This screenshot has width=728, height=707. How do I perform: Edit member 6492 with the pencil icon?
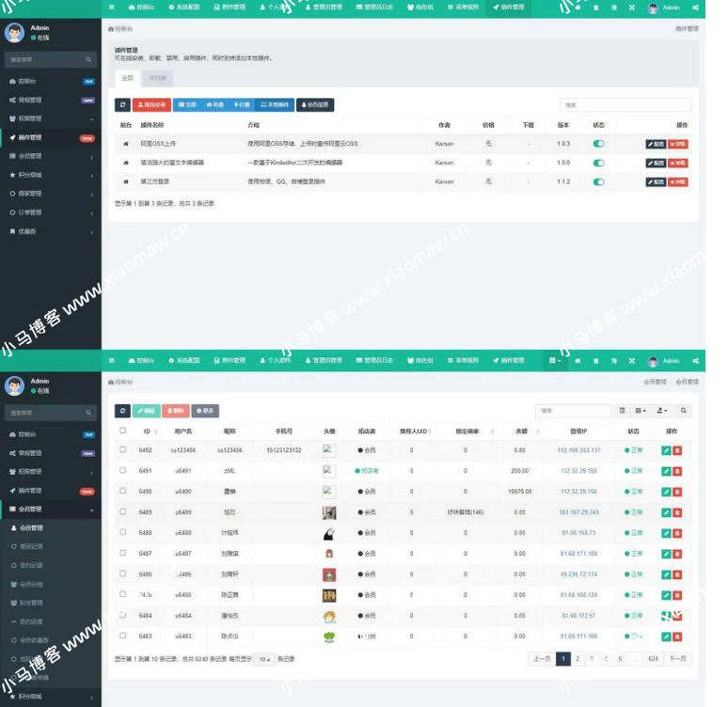(666, 450)
